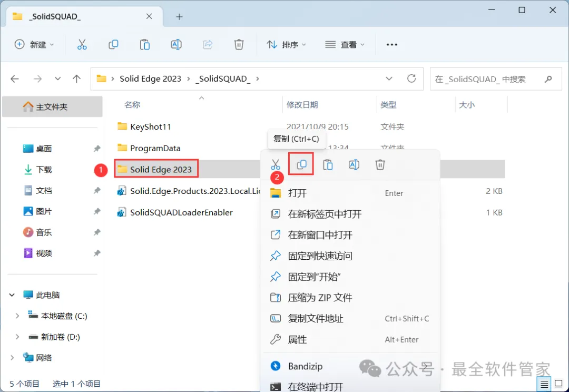Select the 主文件夹 (Home) sidebar item
This screenshot has width=569, height=392.
[52, 107]
